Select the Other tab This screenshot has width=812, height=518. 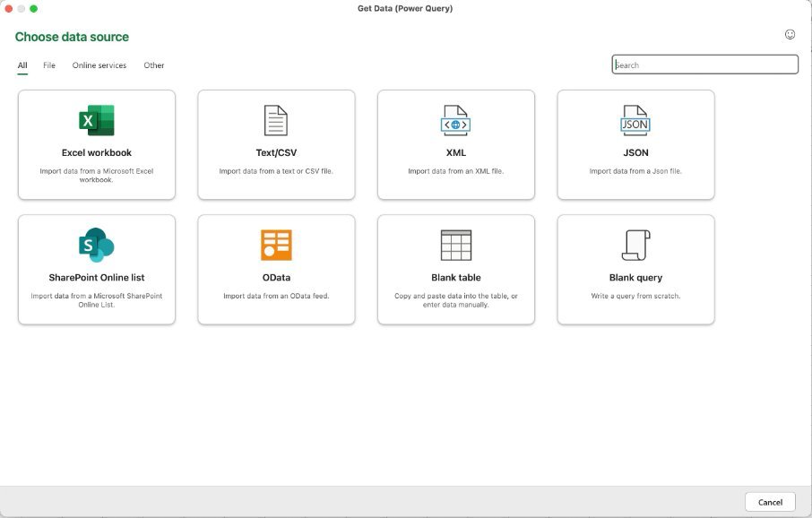point(154,65)
